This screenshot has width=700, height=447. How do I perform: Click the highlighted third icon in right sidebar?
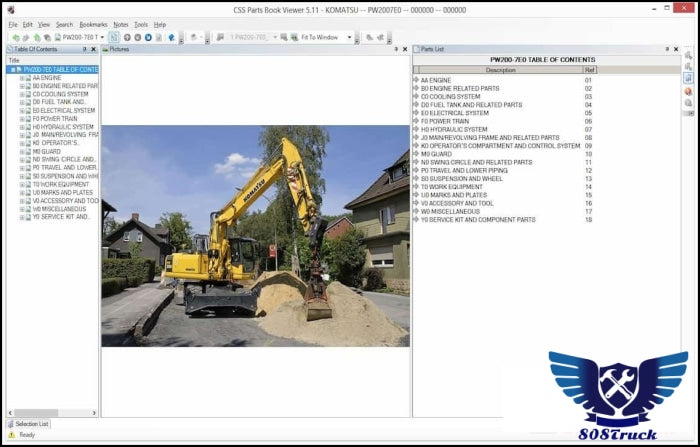coord(688,78)
